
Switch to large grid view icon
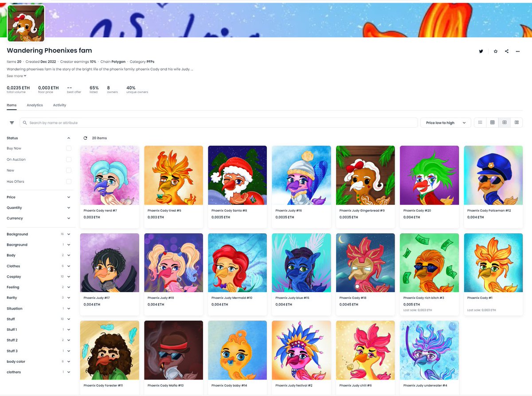505,122
